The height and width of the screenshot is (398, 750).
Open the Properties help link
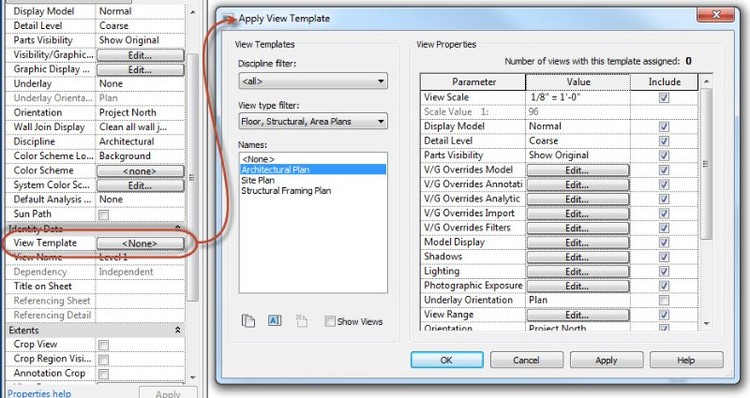[39, 393]
